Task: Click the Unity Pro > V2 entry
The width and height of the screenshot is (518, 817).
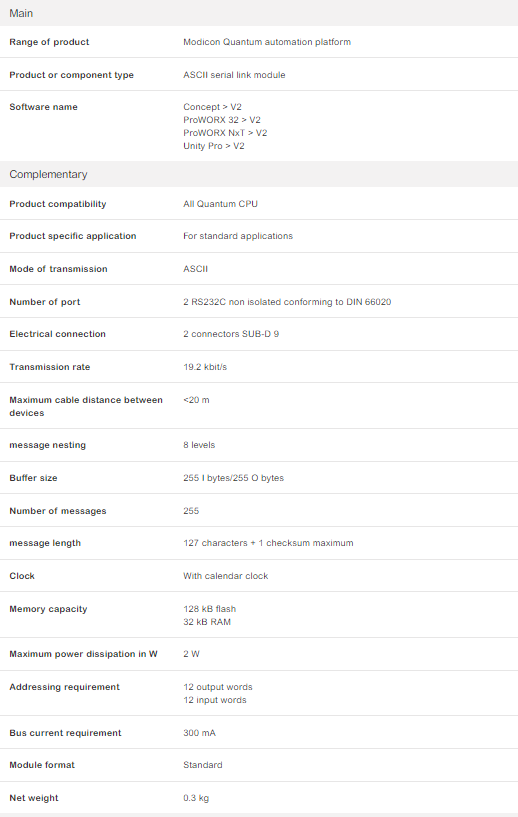Action: coord(214,146)
